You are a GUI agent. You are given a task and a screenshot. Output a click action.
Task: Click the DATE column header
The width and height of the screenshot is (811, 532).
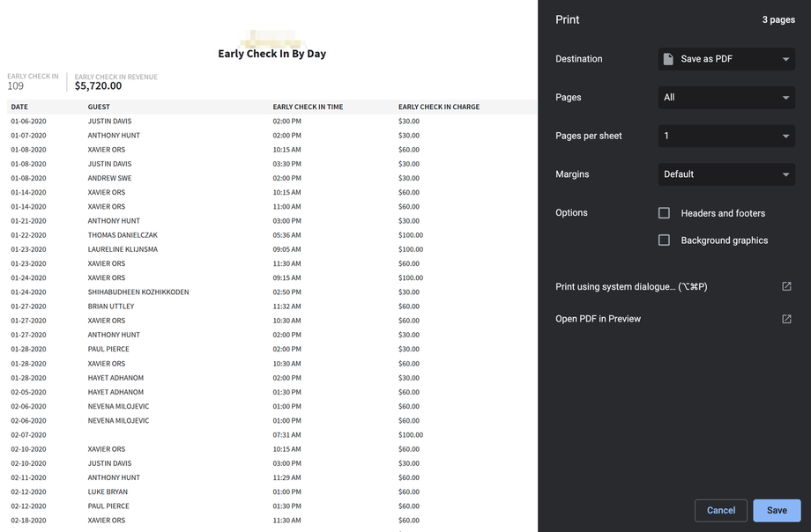(x=19, y=107)
